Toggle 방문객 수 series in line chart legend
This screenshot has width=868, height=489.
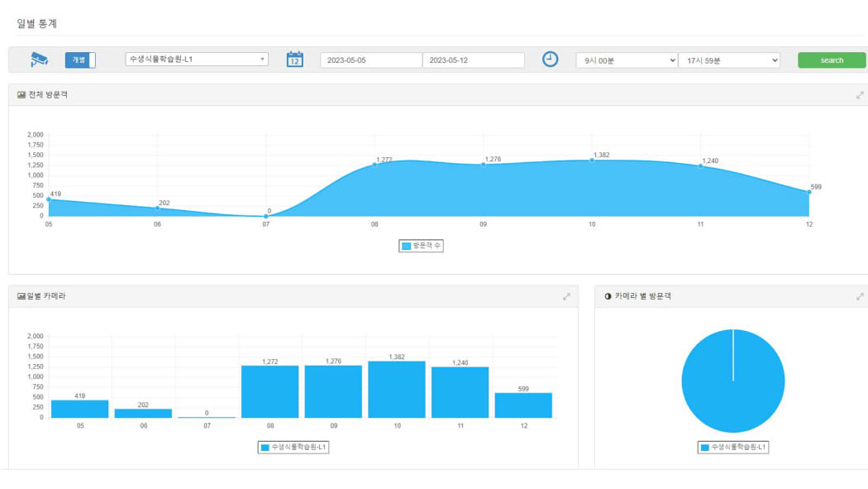pyautogui.click(x=422, y=246)
